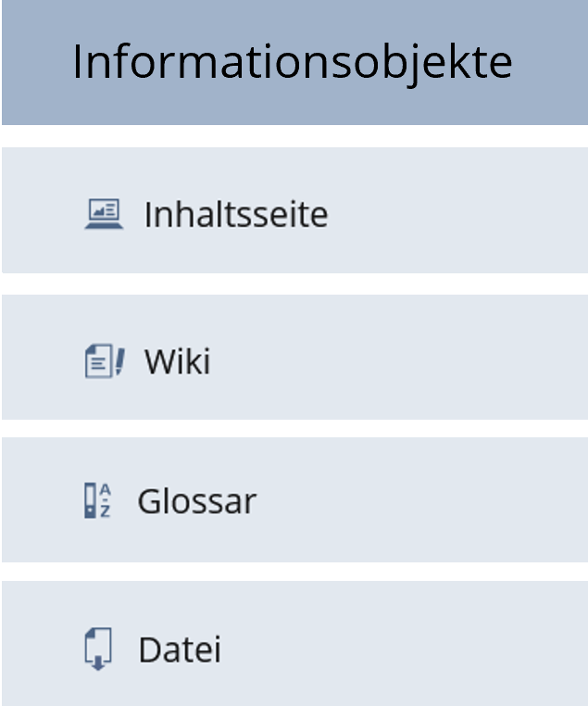Choose the Glossar text label
This screenshot has height=706, width=588.
click(196, 502)
